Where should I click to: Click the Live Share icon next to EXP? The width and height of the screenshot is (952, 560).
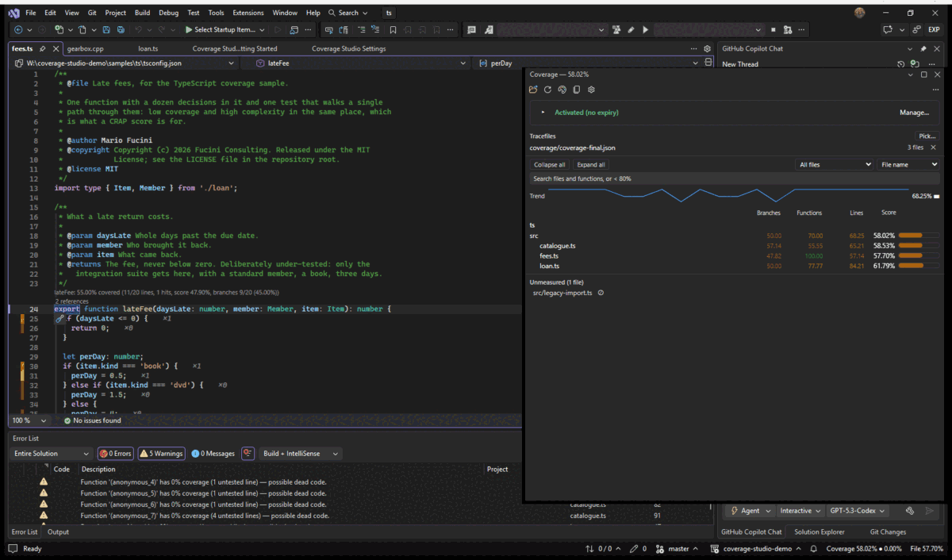pos(916,30)
